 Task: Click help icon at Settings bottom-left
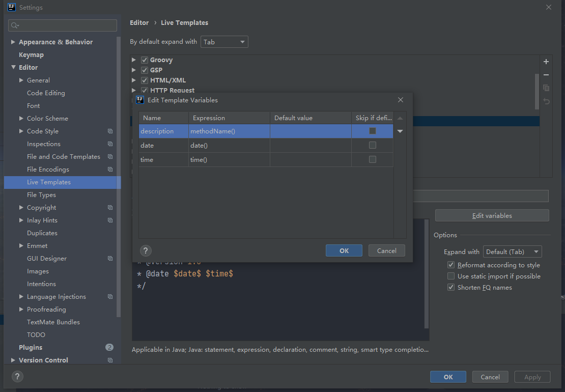click(x=17, y=377)
